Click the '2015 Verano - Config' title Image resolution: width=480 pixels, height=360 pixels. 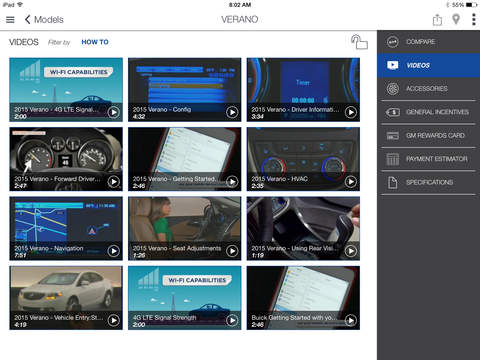[x=162, y=109]
